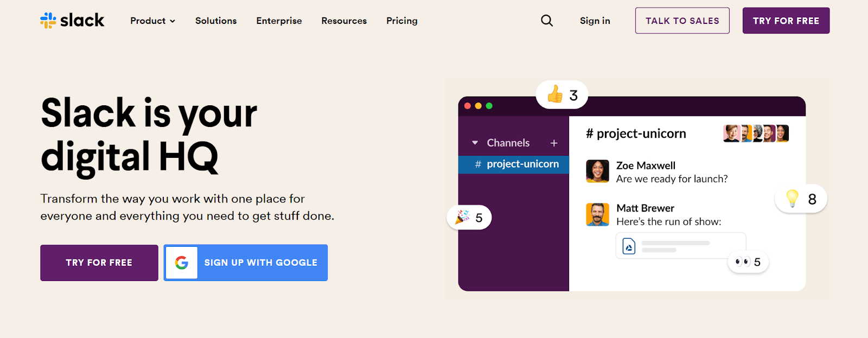
Task: Open the Solutions menu item
Action: [x=216, y=21]
